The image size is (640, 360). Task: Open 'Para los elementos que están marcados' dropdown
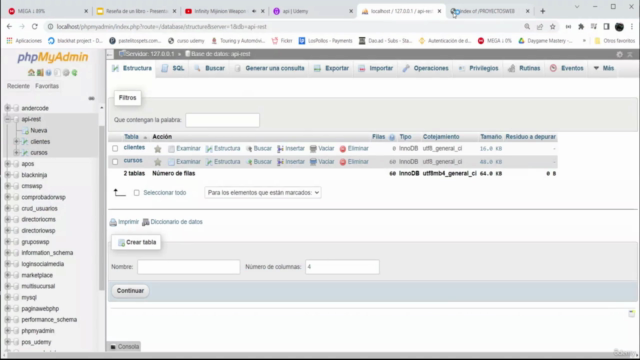pos(263,193)
